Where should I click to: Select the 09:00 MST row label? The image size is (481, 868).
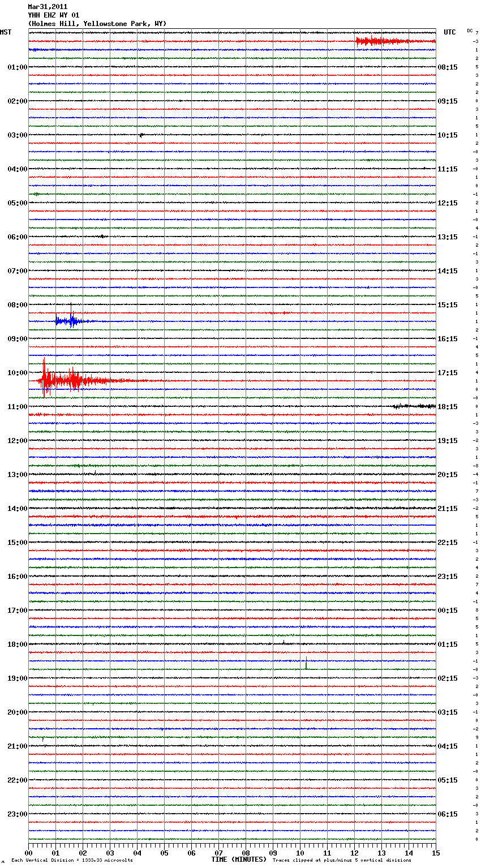tap(17, 339)
